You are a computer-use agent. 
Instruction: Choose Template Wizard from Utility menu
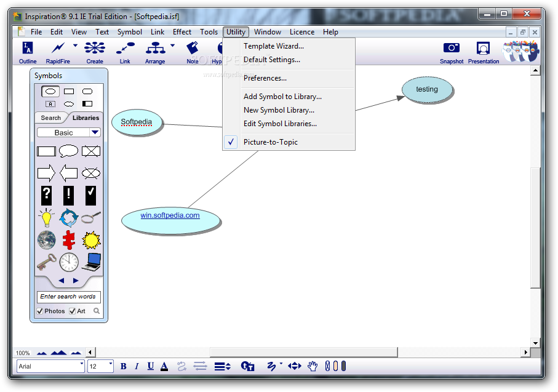click(x=289, y=46)
